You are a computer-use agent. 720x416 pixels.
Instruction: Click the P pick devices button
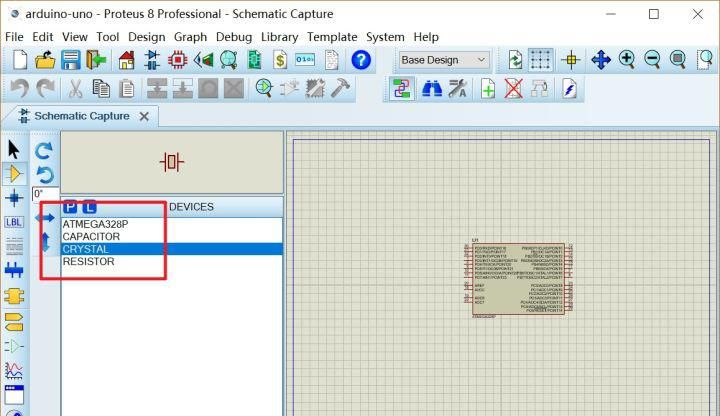(70, 207)
